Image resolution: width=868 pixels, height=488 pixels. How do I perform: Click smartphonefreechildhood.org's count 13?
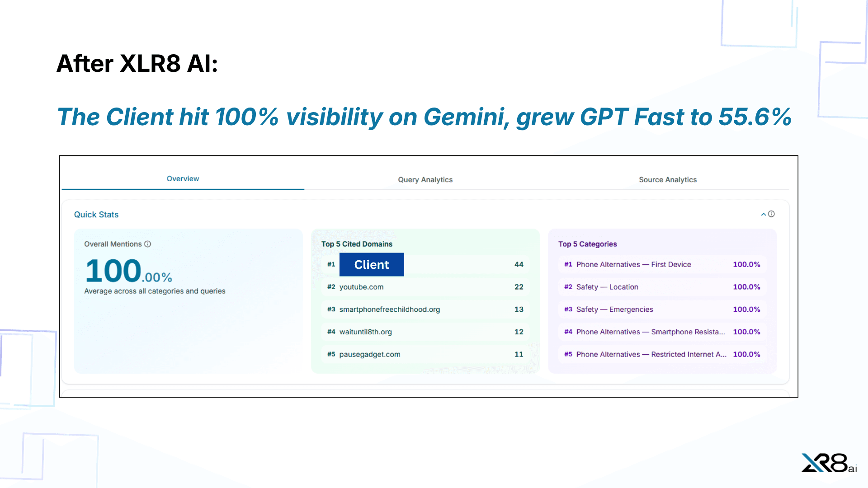coord(519,310)
